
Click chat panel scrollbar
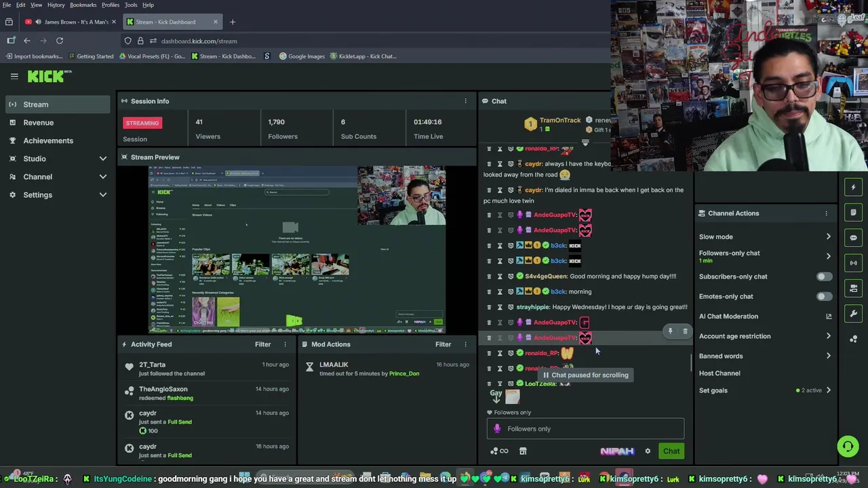(691, 363)
